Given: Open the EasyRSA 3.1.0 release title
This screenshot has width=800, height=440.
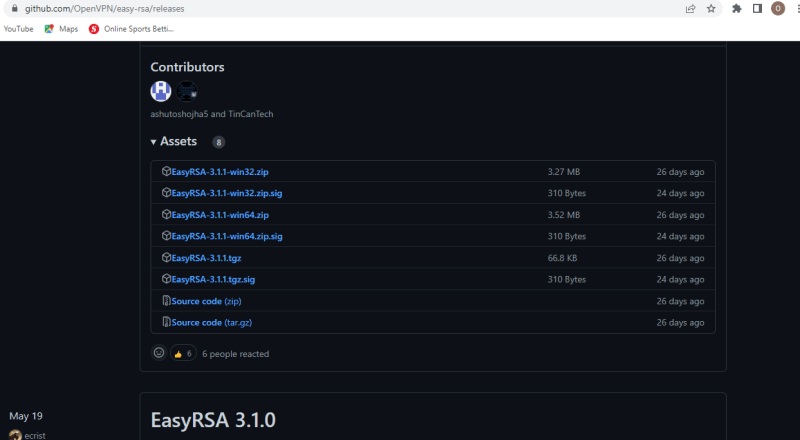Looking at the screenshot, I should 213,421.
